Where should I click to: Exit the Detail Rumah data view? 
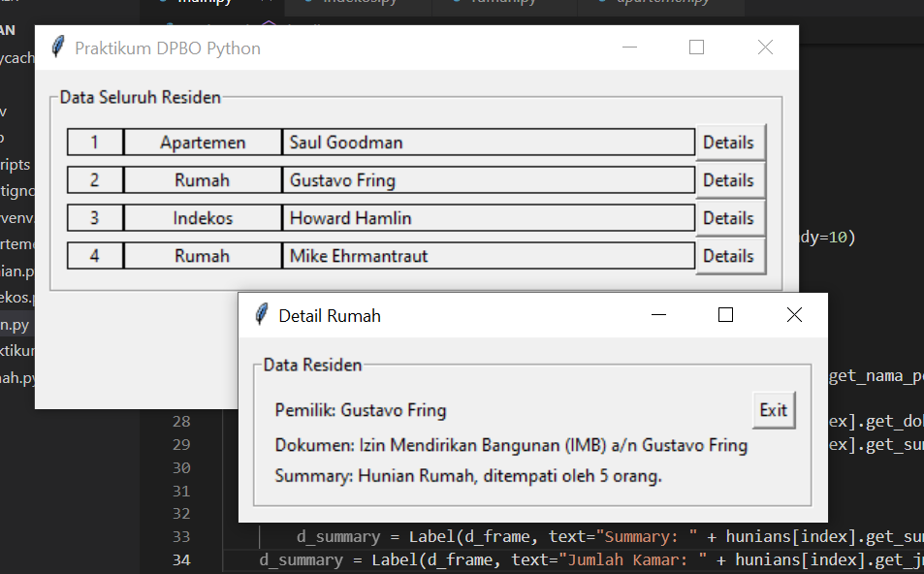click(x=773, y=409)
